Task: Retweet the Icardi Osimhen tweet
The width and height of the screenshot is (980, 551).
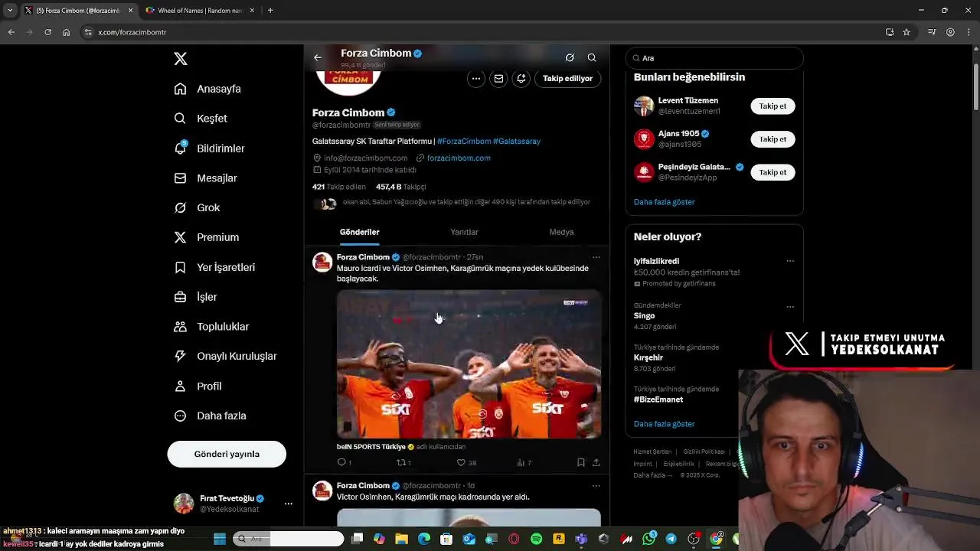Action: 400,462
